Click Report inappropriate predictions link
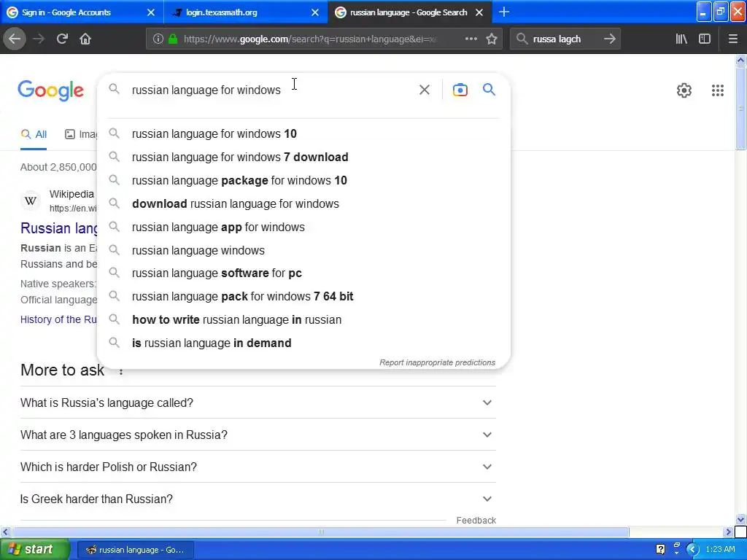Viewport: 747px width, 560px height. 437,363
